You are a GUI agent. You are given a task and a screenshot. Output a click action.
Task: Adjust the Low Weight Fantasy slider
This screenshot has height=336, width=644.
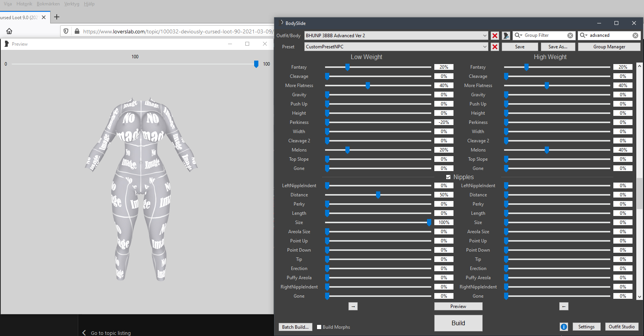click(x=347, y=67)
